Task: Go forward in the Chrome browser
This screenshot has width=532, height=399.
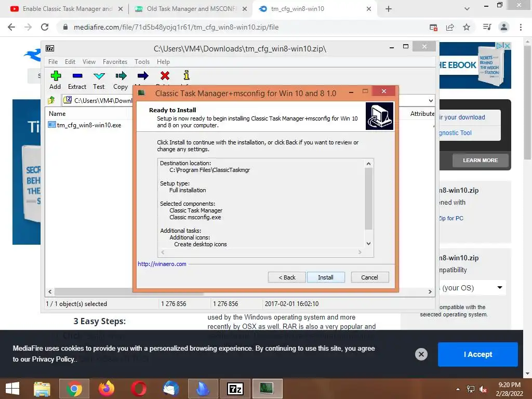Action: (x=28, y=27)
